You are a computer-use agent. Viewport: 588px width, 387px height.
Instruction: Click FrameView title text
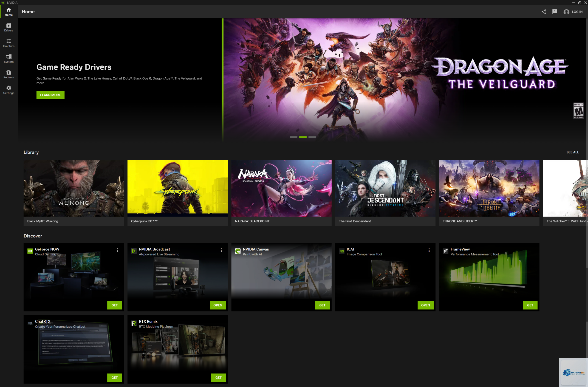(460, 249)
